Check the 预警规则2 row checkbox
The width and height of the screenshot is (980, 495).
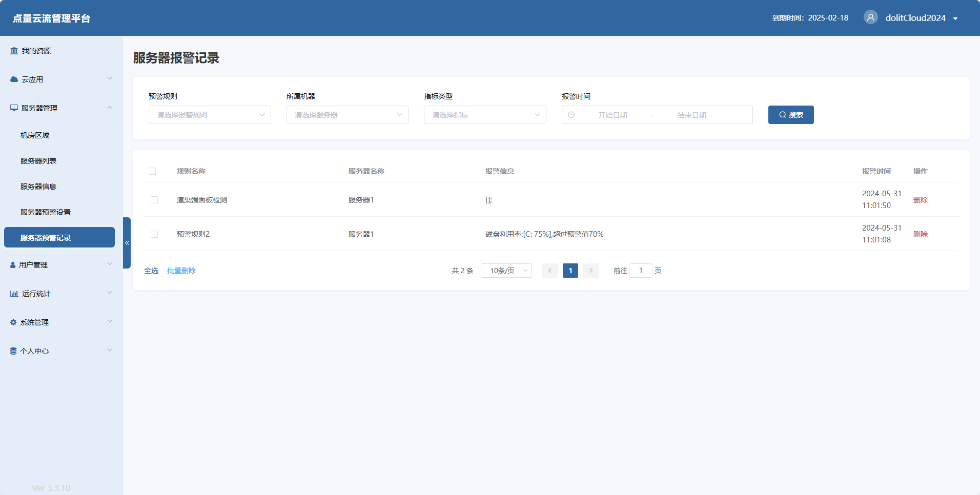click(x=154, y=234)
